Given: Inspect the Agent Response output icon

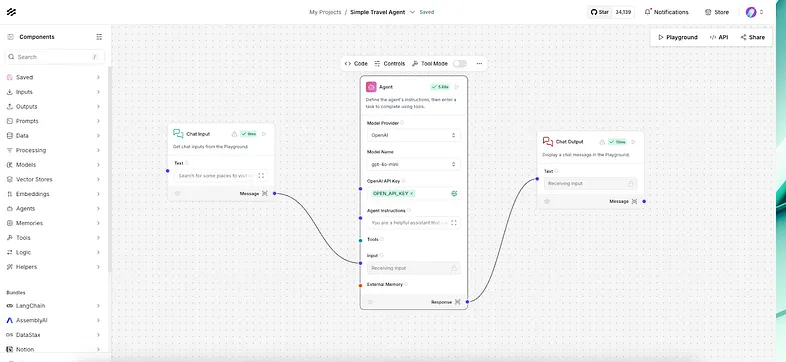Looking at the screenshot, I should 458,302.
